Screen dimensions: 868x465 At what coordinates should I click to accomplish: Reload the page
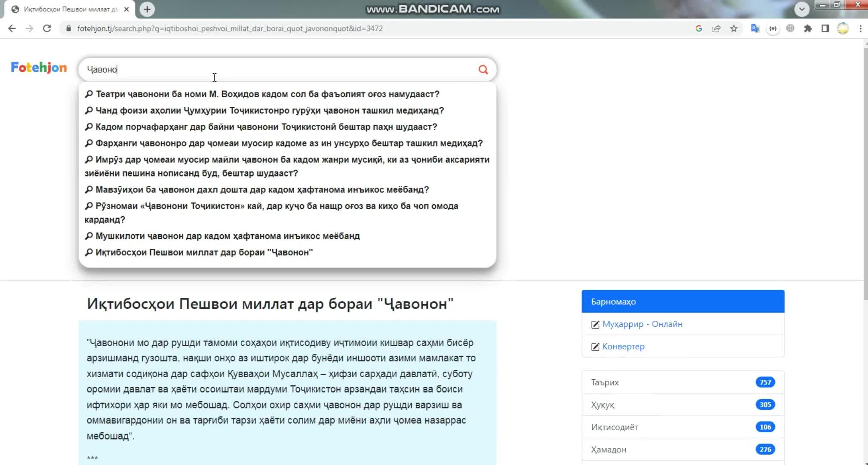47,28
